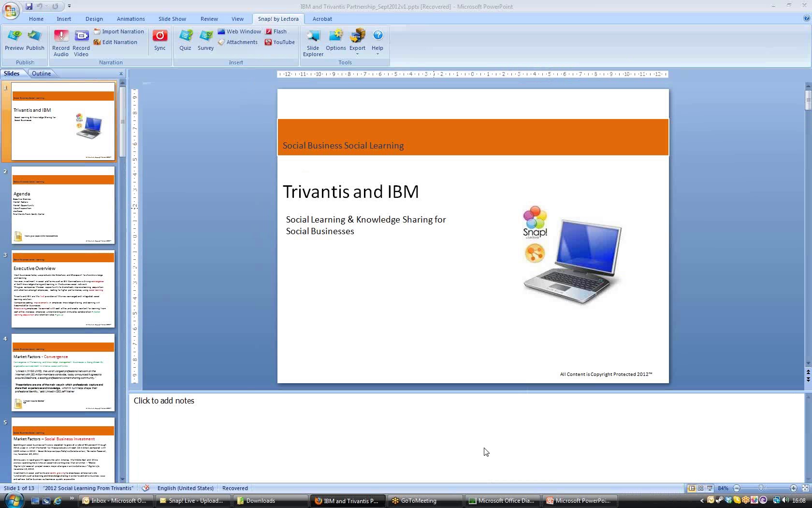
Task: Go to next slide arrow button
Action: [808, 380]
